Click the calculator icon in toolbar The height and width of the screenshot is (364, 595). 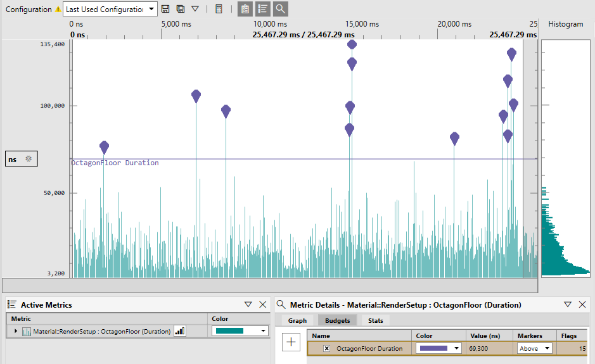219,9
